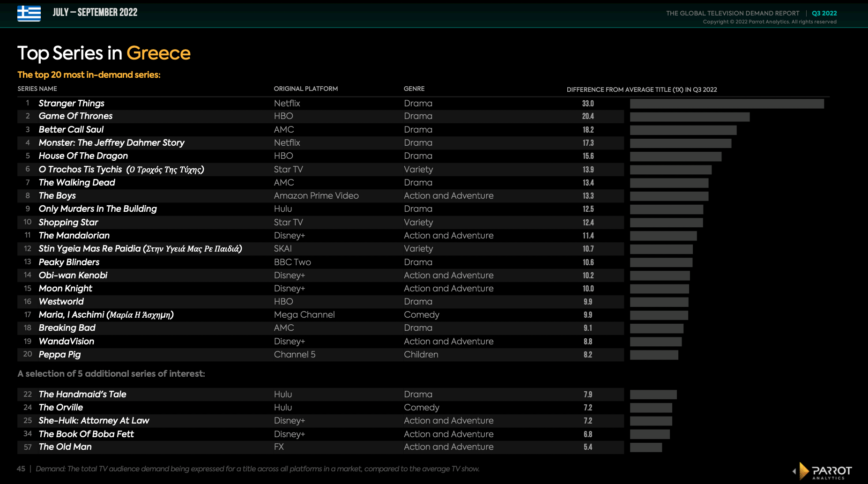Click the Greek flag icon
The image size is (868, 484).
29,13
